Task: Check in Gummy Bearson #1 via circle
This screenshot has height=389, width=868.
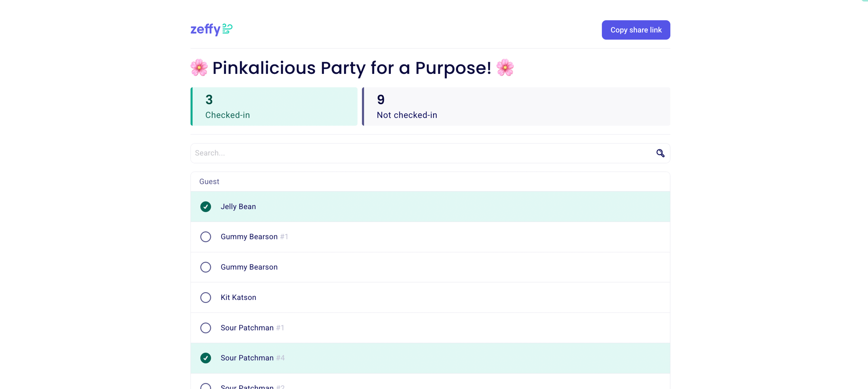Action: [x=206, y=237]
